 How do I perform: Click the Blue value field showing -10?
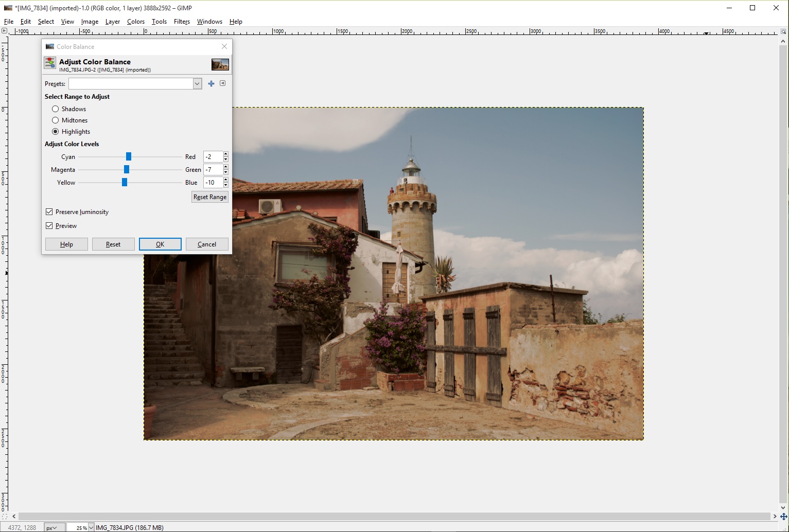pyautogui.click(x=213, y=183)
